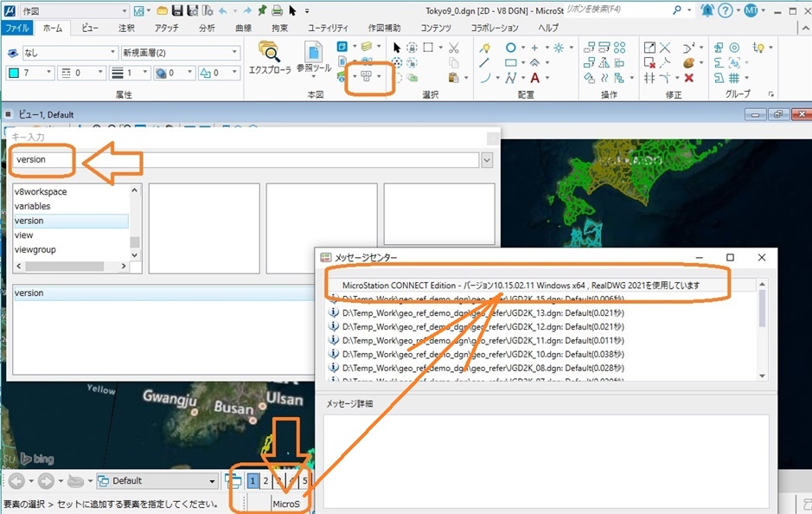Switch to the ヘルプ (Help) ribbon tab
Image resolution: width=812 pixels, height=514 pixels.
coord(548,28)
